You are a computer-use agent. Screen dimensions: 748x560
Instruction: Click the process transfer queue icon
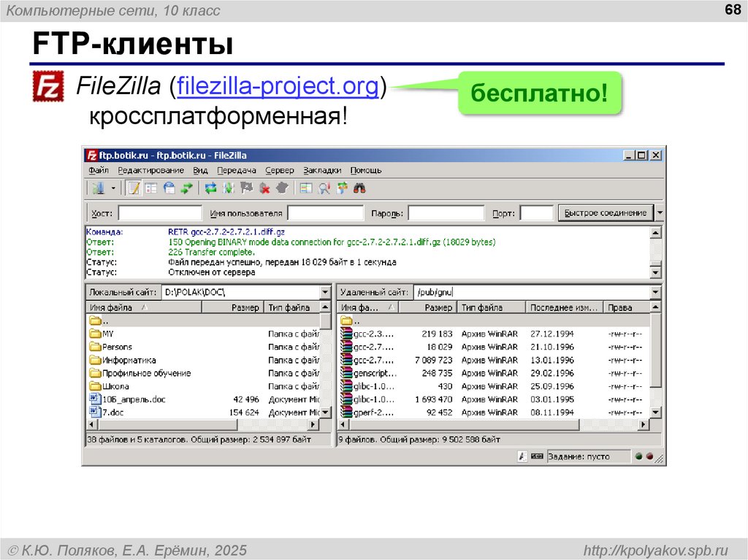[x=229, y=188]
